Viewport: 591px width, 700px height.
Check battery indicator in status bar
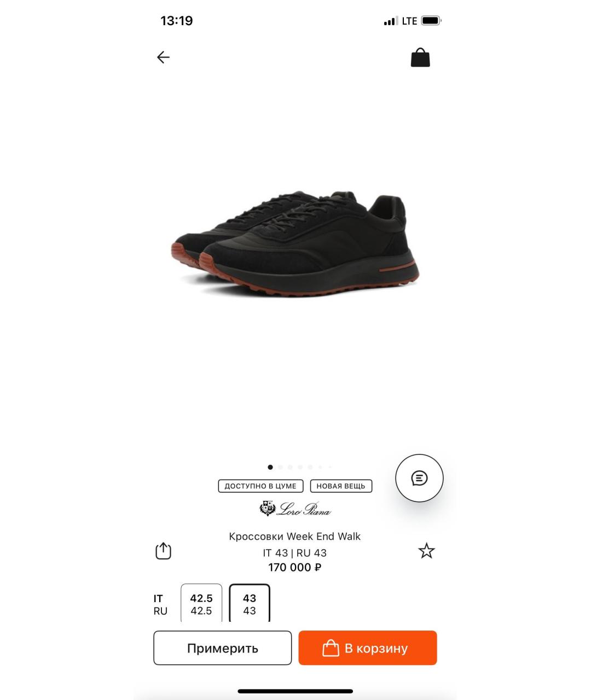431,21
